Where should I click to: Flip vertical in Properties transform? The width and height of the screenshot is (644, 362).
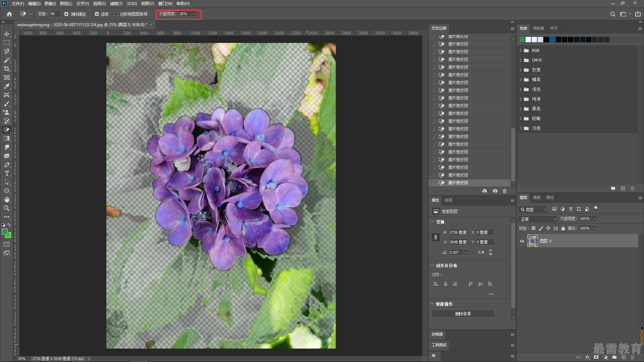tap(490, 252)
